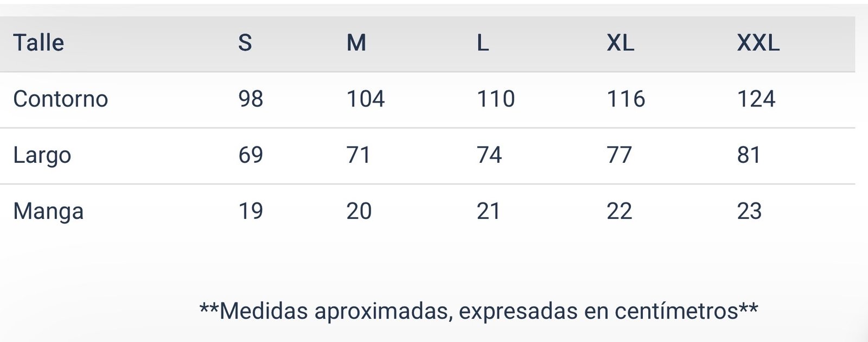Click Manga value 22 for size XL
This screenshot has width=868, height=342.
[x=619, y=211]
